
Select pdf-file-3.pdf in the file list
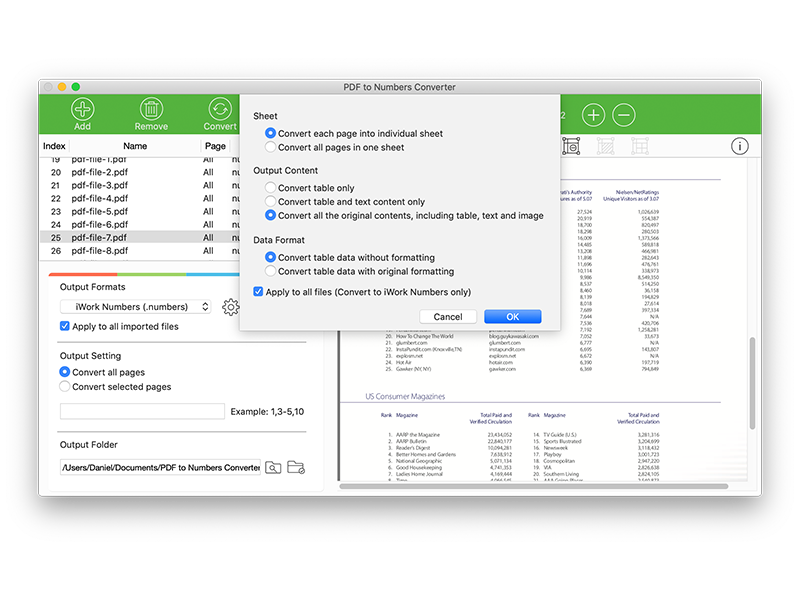coord(140,185)
